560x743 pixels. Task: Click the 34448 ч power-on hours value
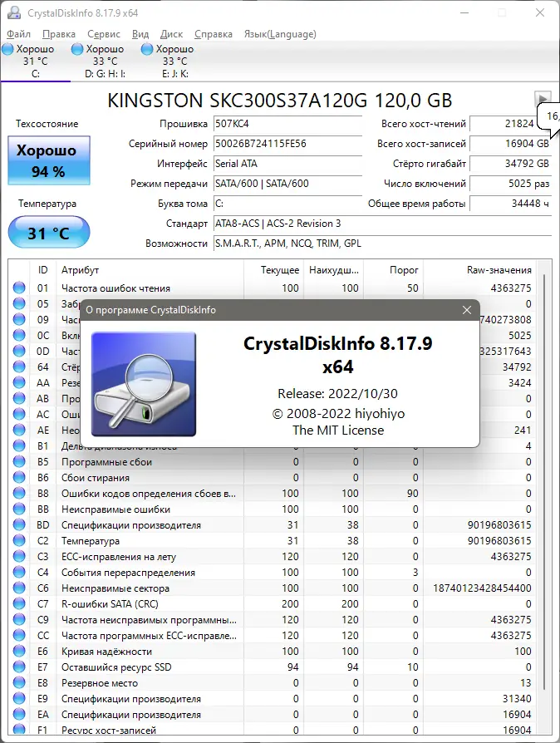point(511,204)
